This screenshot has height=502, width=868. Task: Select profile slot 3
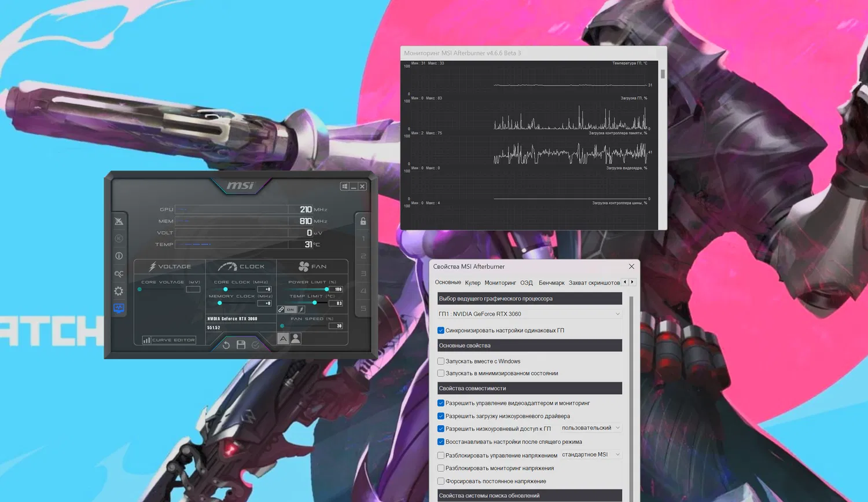(363, 273)
